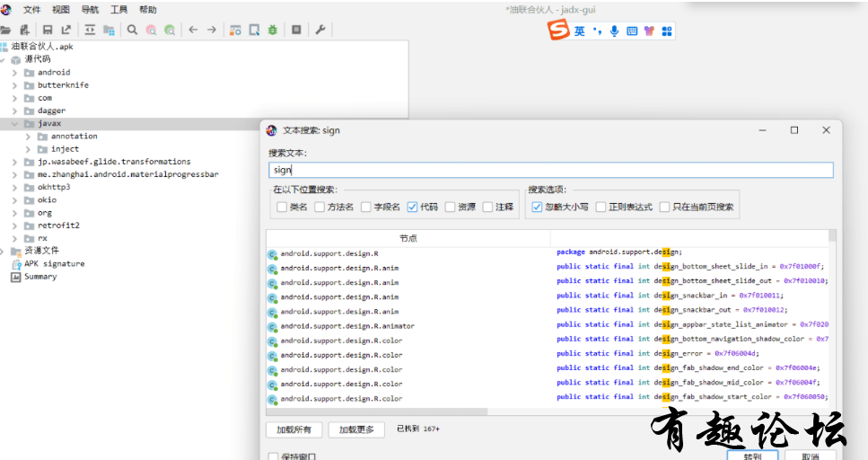Open the 视图 menu
868x460 pixels.
pyautogui.click(x=61, y=9)
